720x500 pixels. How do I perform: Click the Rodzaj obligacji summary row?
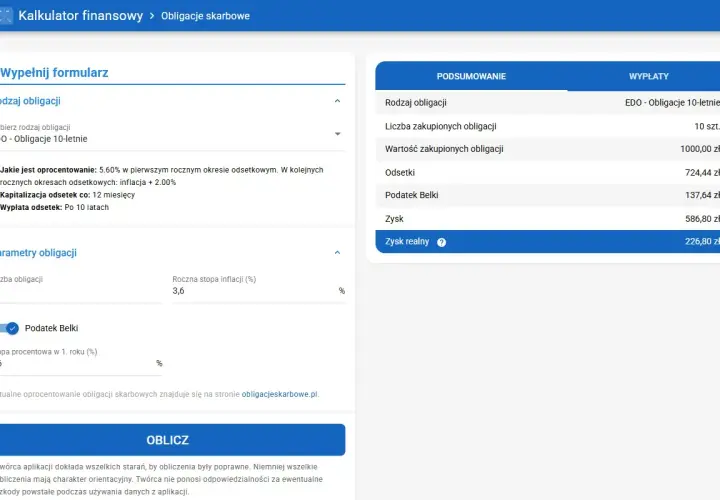click(x=548, y=102)
